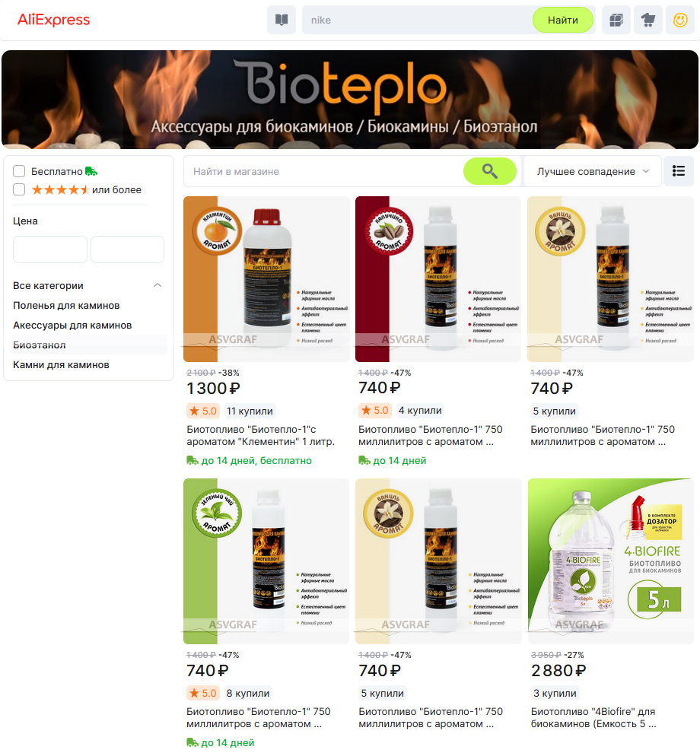Open Камни для каминов category
The image size is (700, 753).
[61, 364]
